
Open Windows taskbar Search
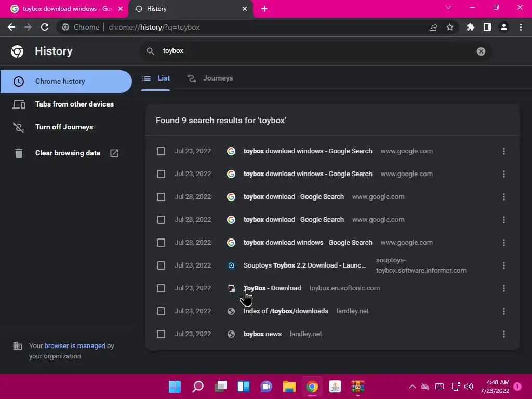click(x=198, y=387)
